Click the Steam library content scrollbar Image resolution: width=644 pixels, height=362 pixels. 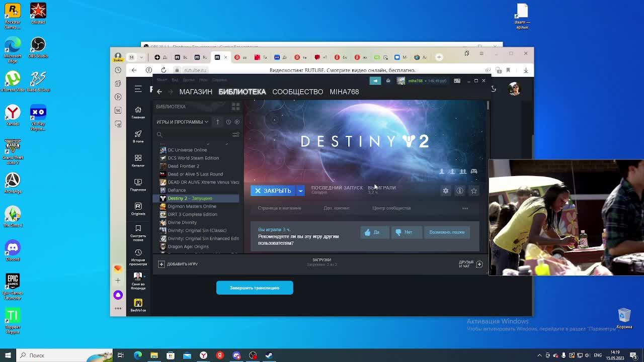coord(488,106)
